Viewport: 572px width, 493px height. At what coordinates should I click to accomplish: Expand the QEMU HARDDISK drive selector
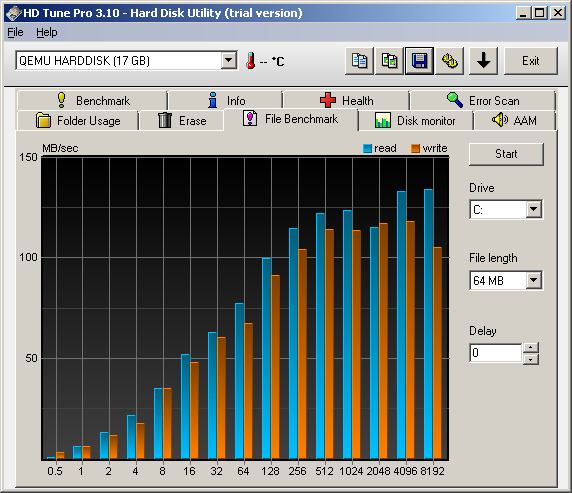[x=229, y=60]
